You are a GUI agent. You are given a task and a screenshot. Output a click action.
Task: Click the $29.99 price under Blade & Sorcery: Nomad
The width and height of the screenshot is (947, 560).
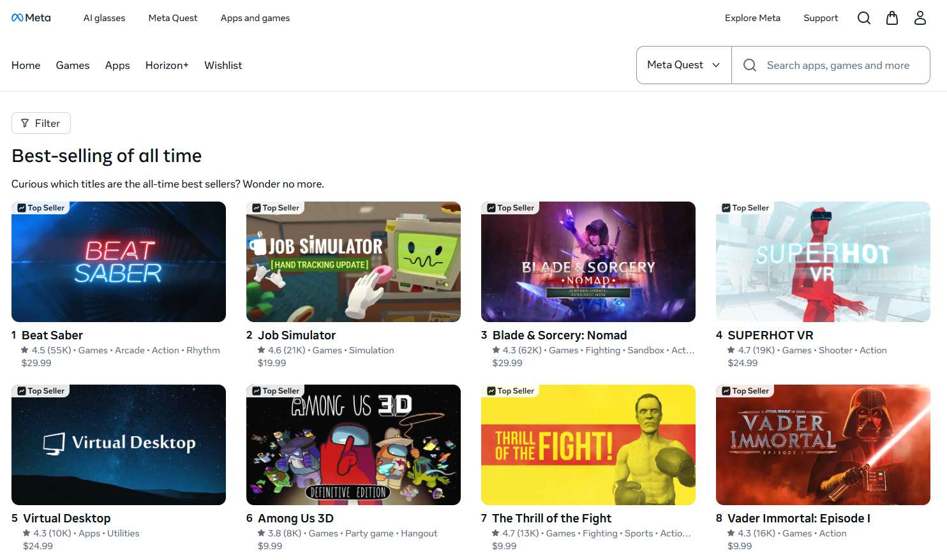(507, 363)
